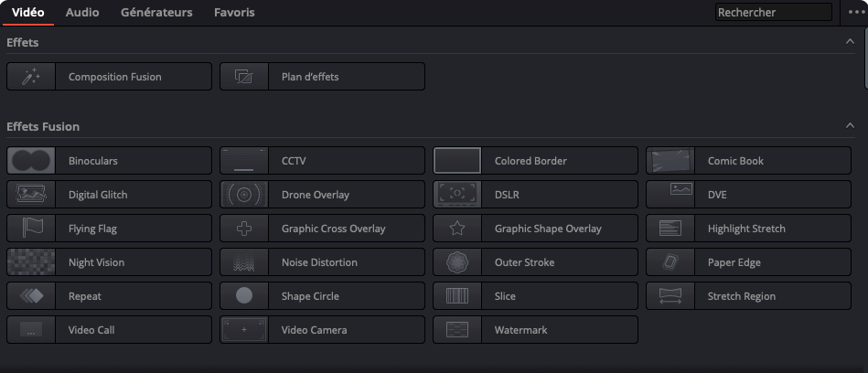Open the three-dot options menu

pyautogui.click(x=857, y=13)
